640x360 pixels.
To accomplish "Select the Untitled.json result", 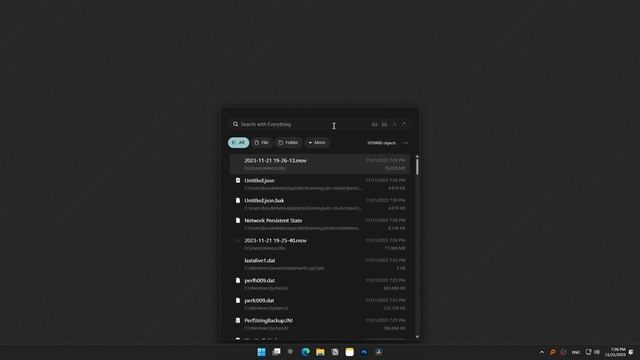I will 320,184.
